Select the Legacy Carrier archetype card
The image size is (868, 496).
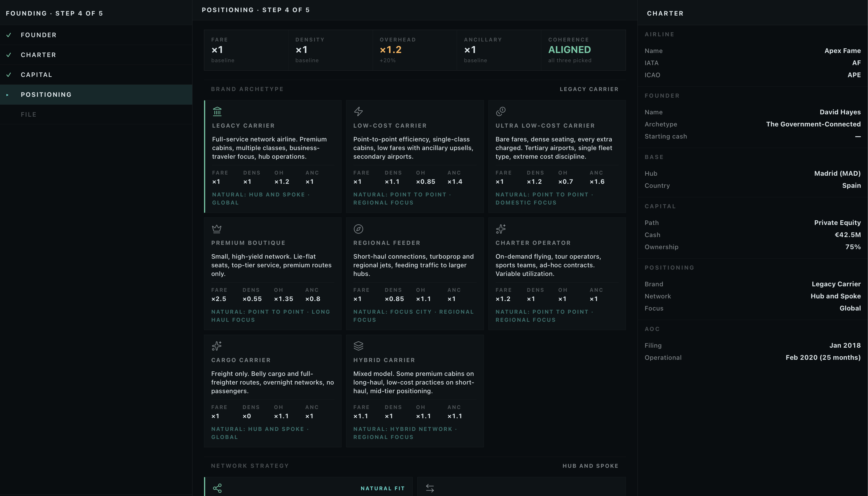point(273,156)
